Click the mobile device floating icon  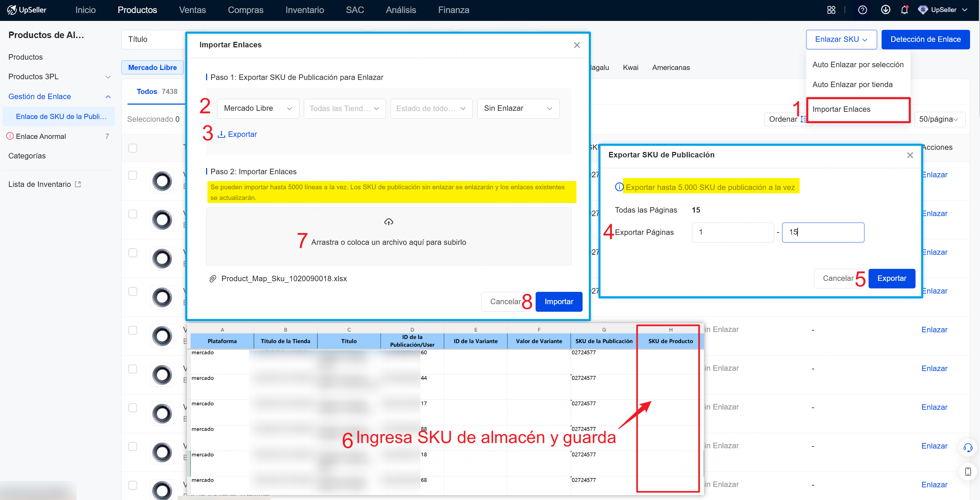click(x=968, y=472)
